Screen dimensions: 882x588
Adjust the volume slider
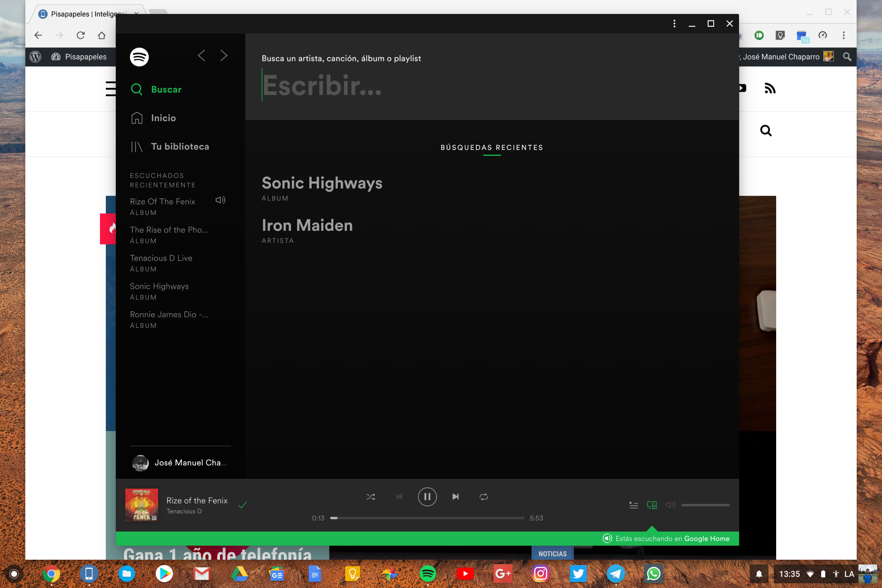click(x=705, y=505)
